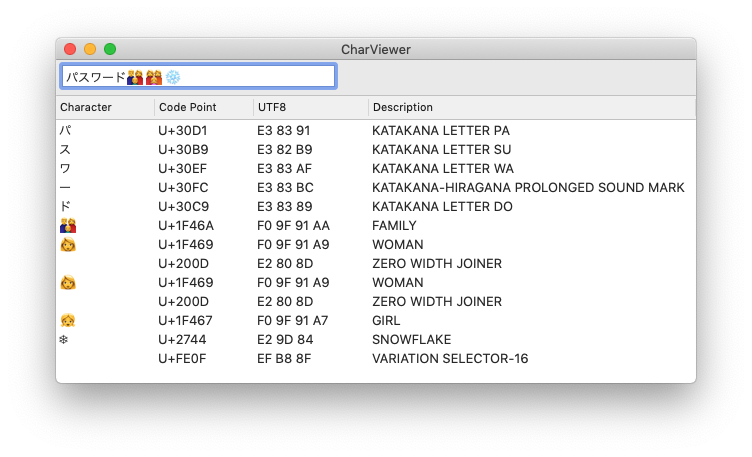
Task: Close the CharViewer window
Action: tap(70, 49)
